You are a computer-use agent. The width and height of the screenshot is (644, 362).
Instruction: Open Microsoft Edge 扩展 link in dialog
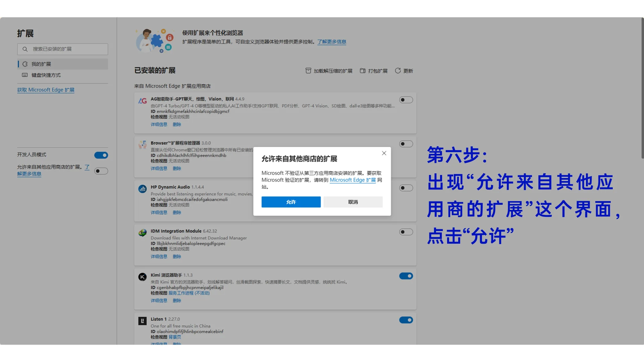pyautogui.click(x=353, y=180)
